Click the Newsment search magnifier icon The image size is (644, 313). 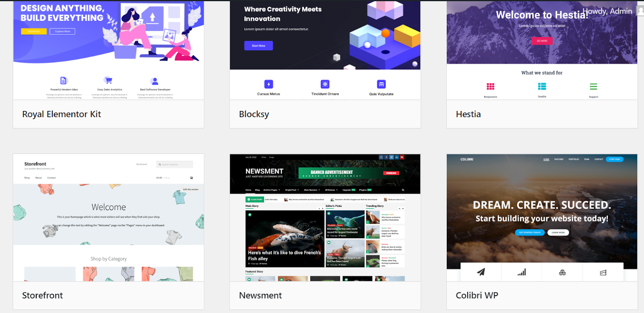[403, 190]
